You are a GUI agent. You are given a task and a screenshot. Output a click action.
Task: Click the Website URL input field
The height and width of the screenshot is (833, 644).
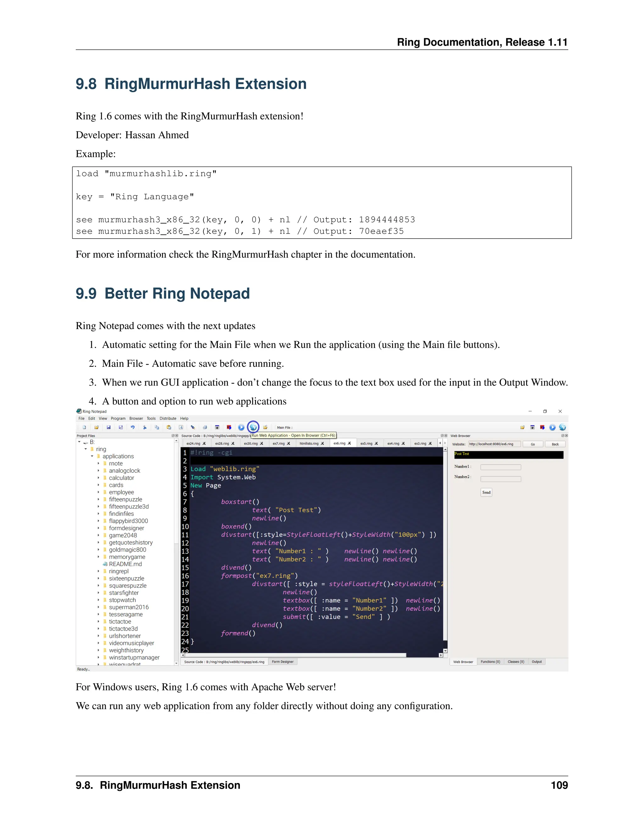coord(494,444)
